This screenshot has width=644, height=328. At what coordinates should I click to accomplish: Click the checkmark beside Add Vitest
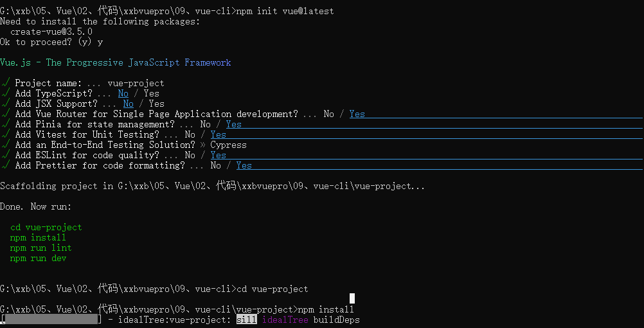5,134
